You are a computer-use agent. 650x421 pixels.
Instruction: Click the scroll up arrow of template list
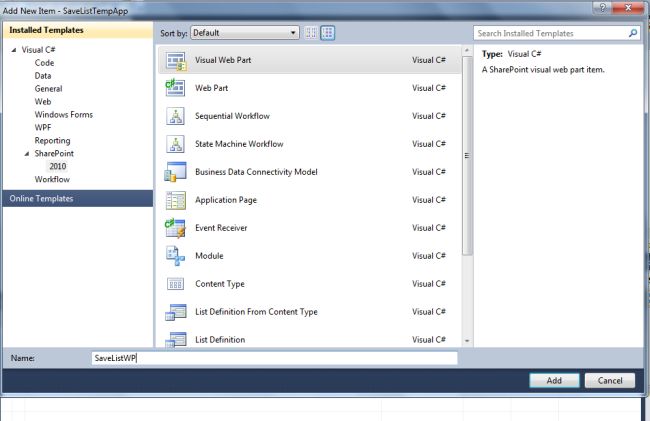(467, 50)
